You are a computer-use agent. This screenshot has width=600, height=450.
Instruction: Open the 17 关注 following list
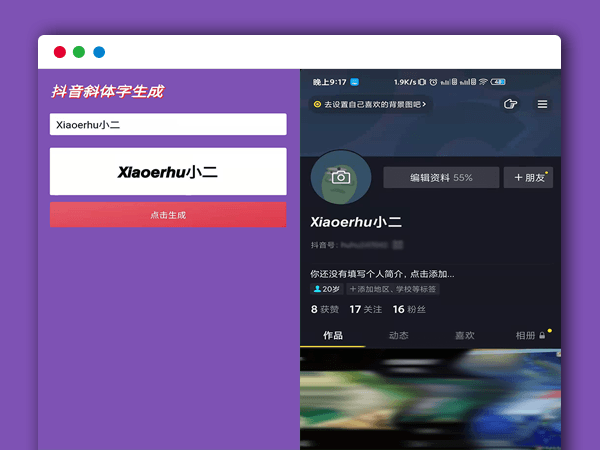point(365,310)
